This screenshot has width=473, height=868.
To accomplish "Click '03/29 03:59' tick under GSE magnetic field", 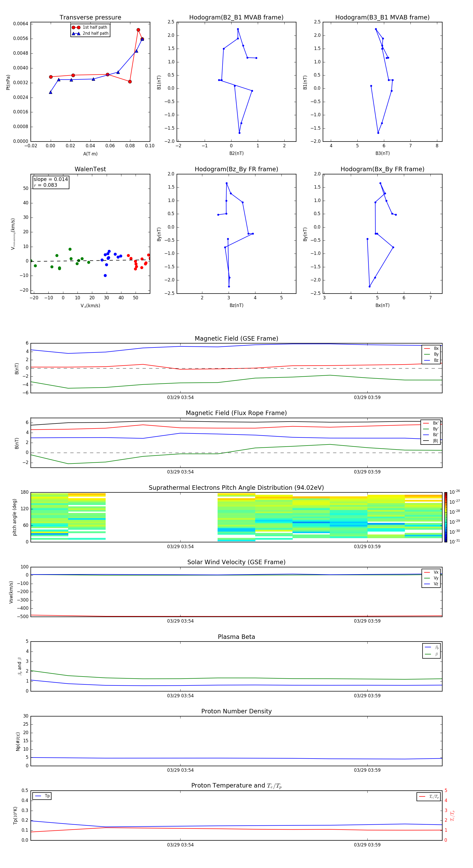I will click(367, 398).
